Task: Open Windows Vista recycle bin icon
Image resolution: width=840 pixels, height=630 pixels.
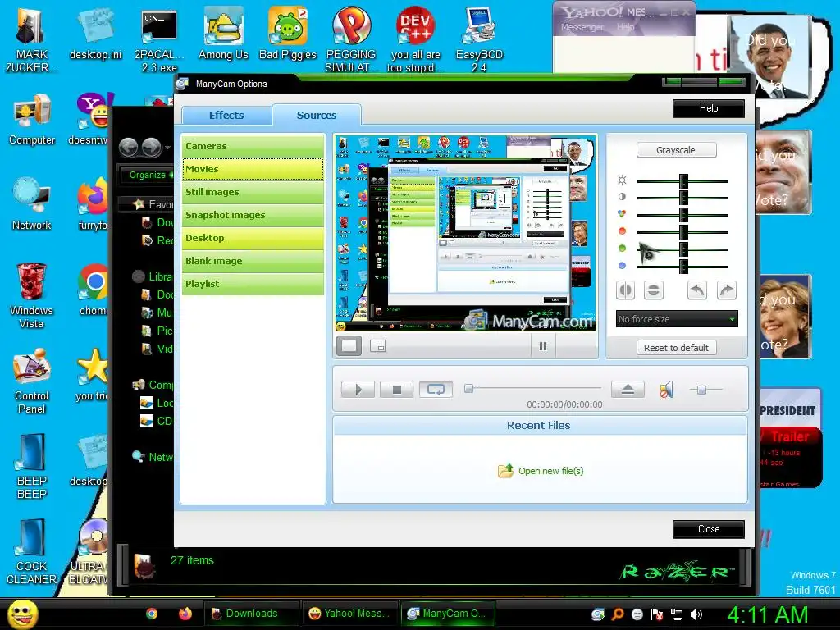Action: 31,295
